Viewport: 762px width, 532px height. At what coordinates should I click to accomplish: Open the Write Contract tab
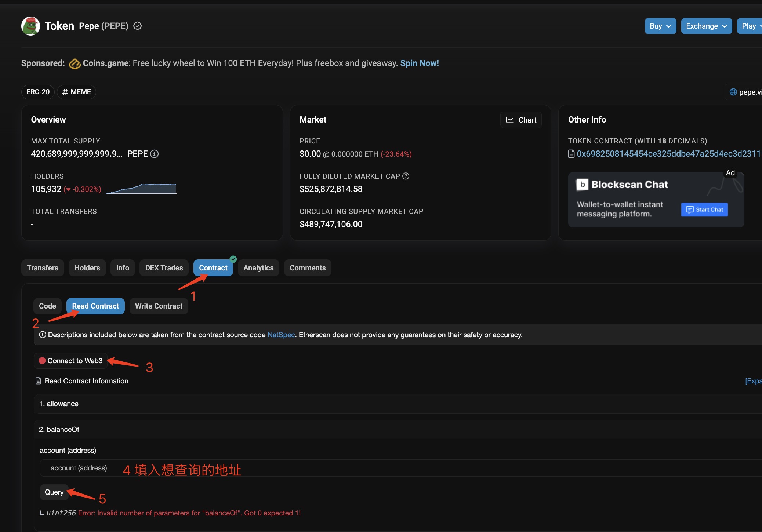coord(159,306)
